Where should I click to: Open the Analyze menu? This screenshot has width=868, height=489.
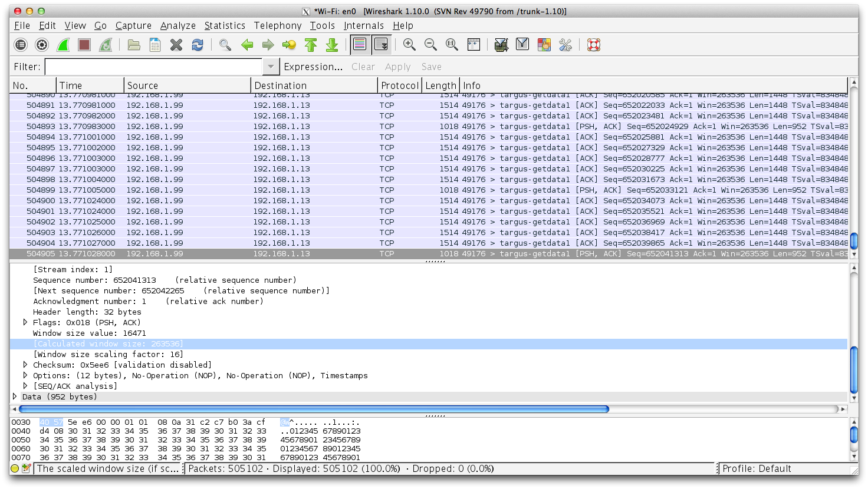coord(177,25)
